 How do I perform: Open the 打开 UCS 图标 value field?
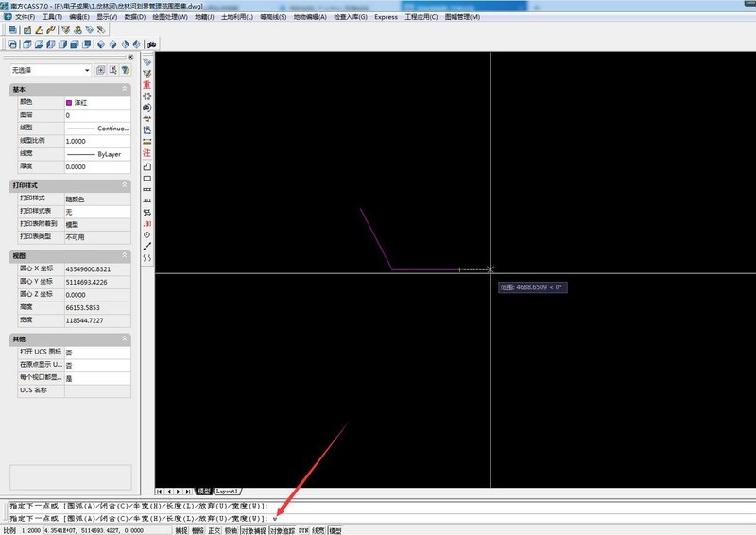click(97, 353)
